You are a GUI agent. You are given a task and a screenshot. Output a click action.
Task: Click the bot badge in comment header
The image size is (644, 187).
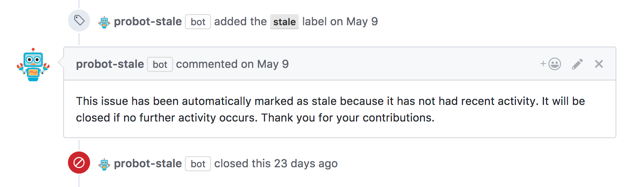(x=160, y=64)
